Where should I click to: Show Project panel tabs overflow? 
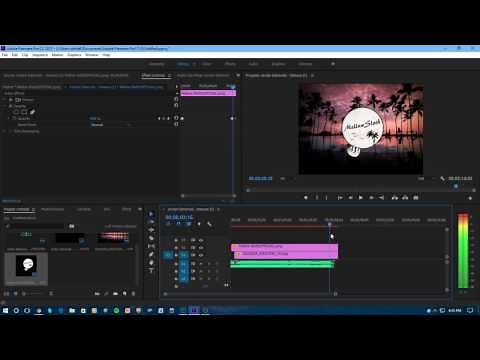click(x=140, y=209)
